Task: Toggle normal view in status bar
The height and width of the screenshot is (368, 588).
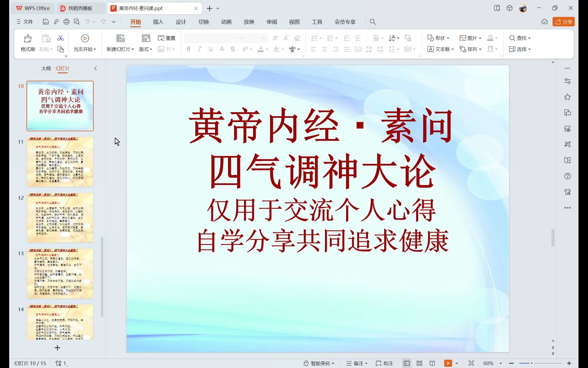Action: 406,363
